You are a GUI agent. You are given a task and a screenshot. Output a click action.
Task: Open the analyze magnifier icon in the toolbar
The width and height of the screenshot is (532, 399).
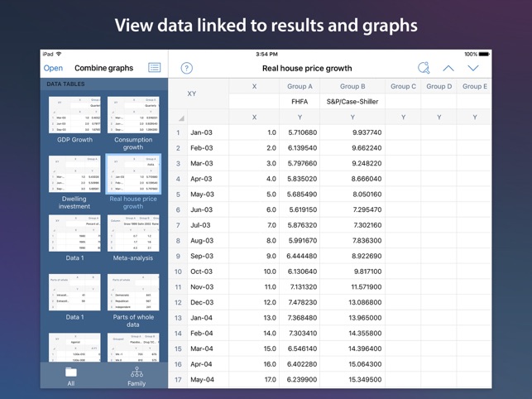coord(424,68)
